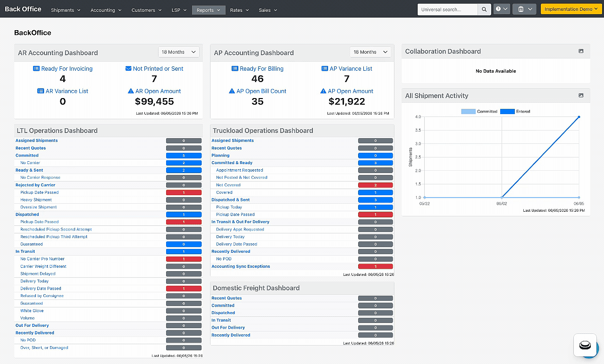This screenshot has width=604, height=364.
Task: Expand the AR dashboard 18 Months dropdown
Action: coord(179,52)
